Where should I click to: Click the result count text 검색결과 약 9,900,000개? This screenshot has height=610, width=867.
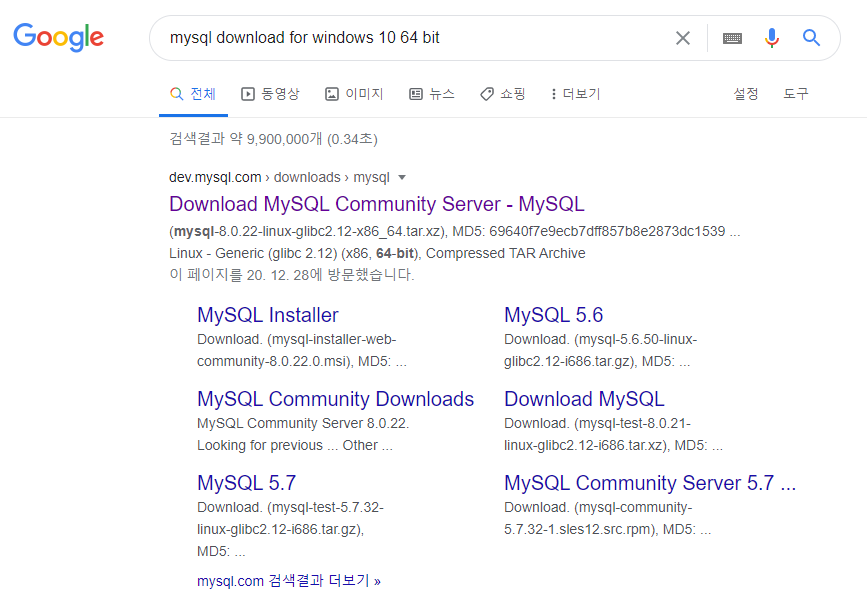point(273,139)
